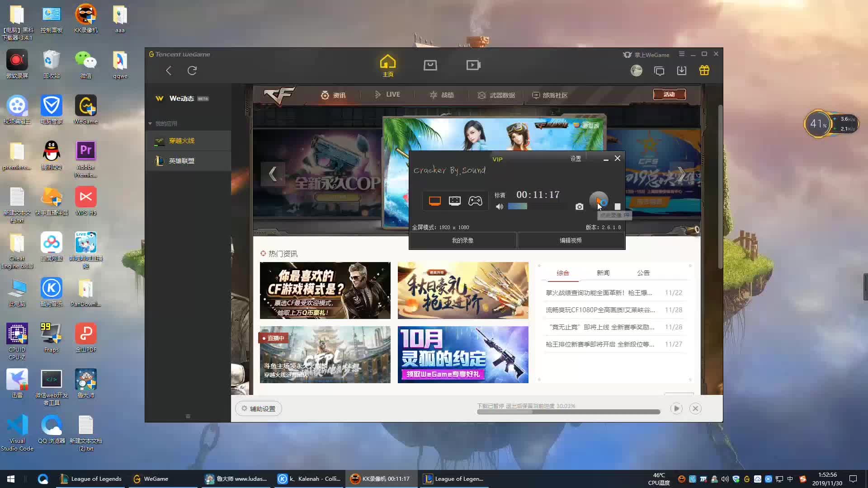Go to WeGame 主页 home tab
868x488 pixels.
(388, 66)
